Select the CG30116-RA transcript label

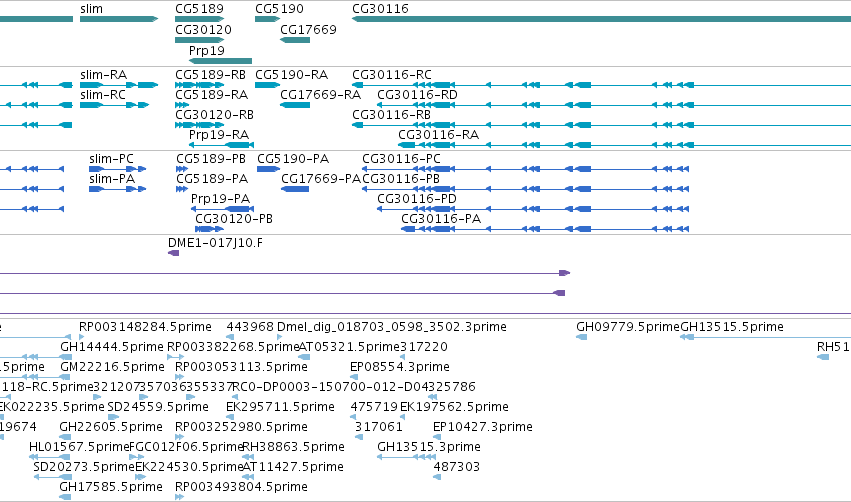click(439, 135)
